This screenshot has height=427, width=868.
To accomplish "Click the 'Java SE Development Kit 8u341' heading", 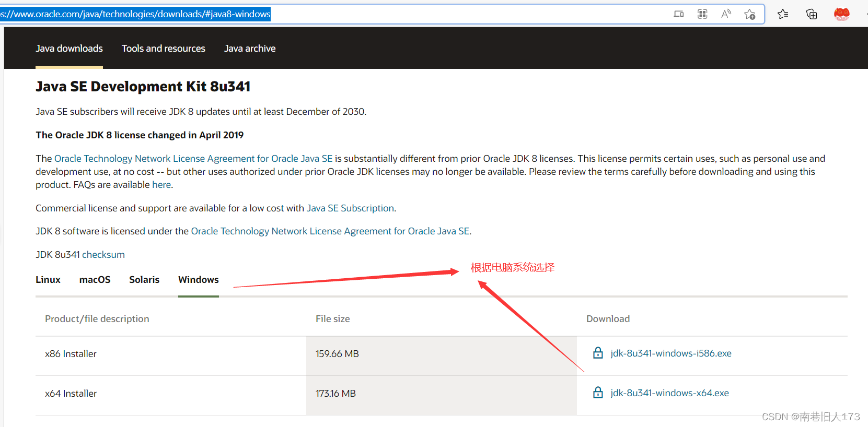I will (x=143, y=87).
